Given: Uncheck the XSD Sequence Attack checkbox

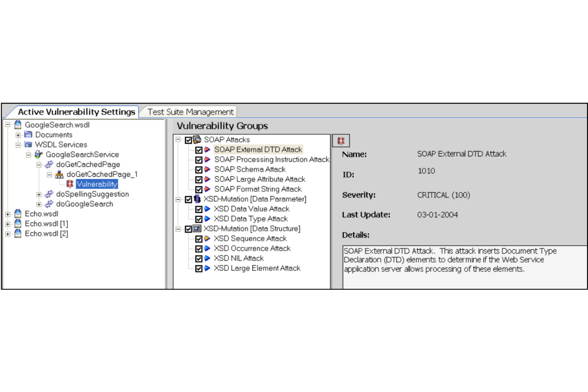Looking at the screenshot, I should (199, 239).
